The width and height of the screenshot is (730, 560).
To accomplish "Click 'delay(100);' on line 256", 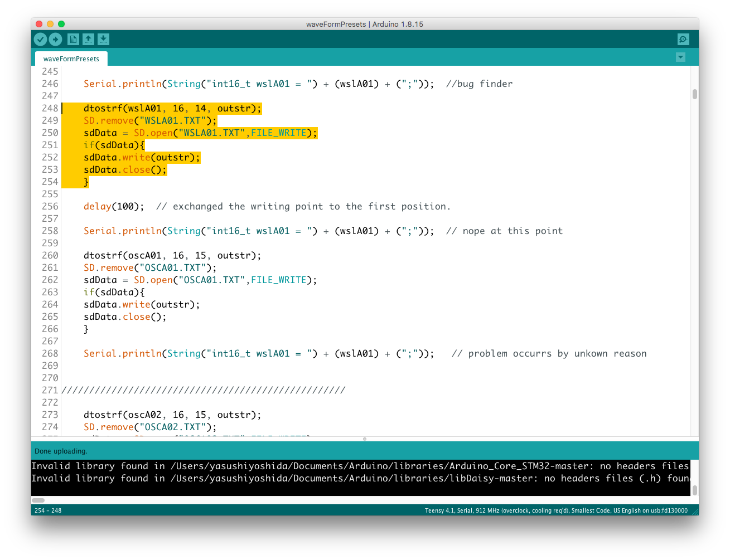I will (x=114, y=206).
